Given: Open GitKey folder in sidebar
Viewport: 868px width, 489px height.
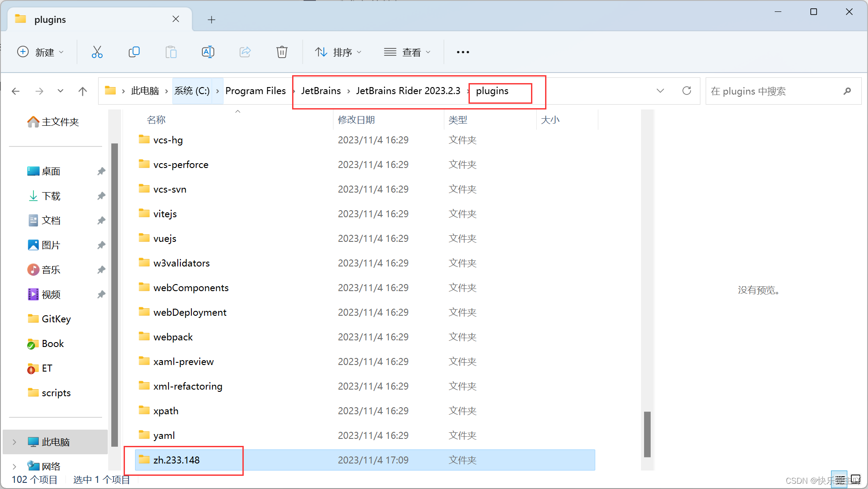Looking at the screenshot, I should tap(49, 319).
